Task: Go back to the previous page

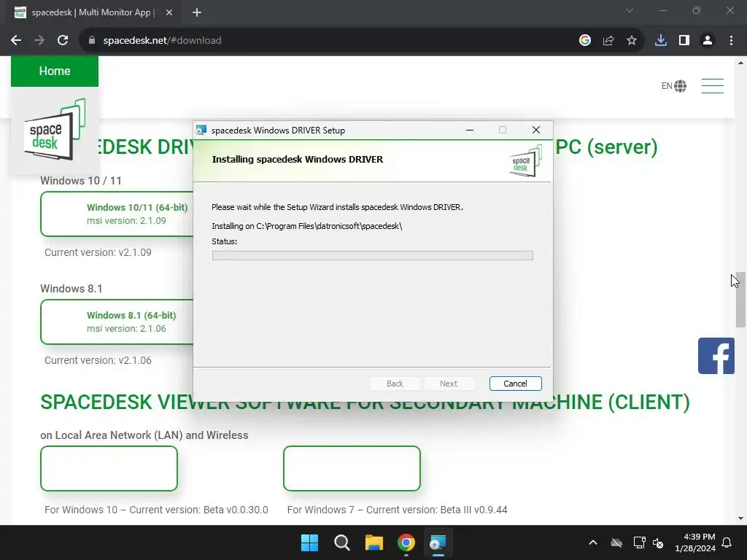Action: click(16, 41)
